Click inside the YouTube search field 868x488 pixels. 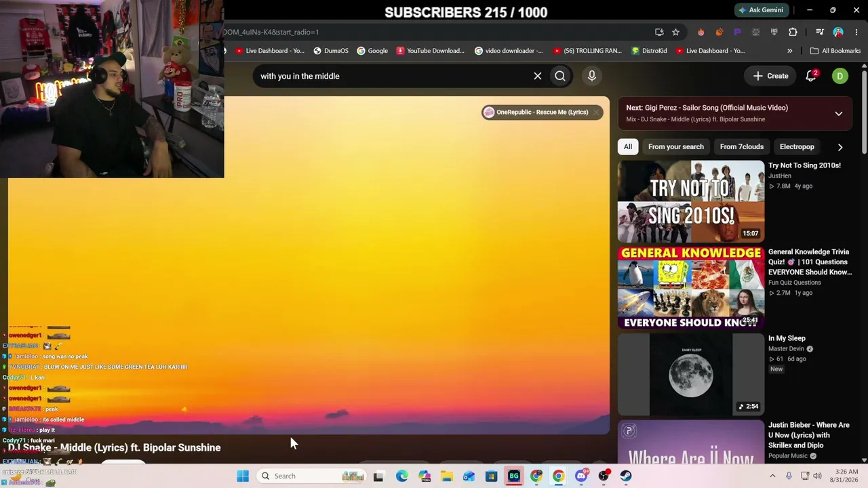pyautogui.click(x=393, y=76)
